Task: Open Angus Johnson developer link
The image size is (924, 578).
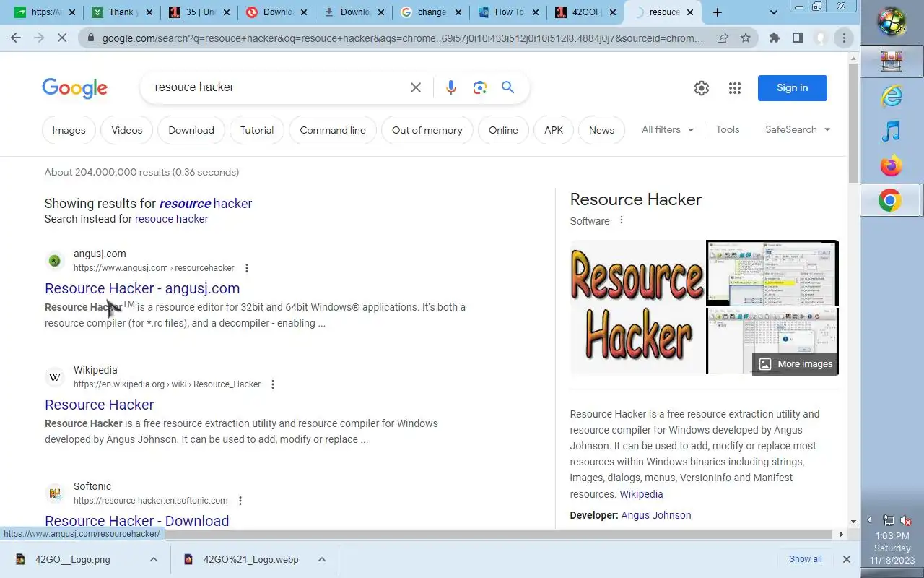Action: pos(656,515)
